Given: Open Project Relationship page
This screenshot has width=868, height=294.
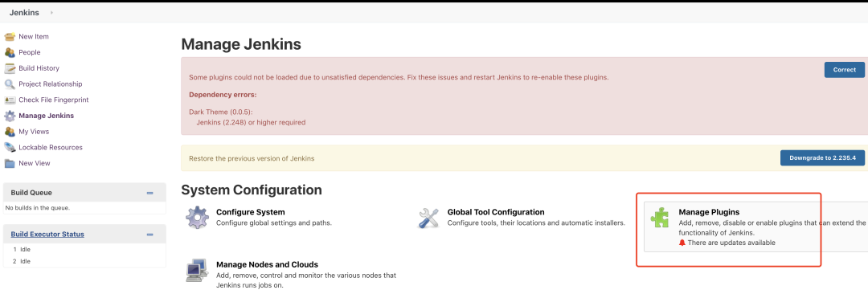Looking at the screenshot, I should coord(51,84).
